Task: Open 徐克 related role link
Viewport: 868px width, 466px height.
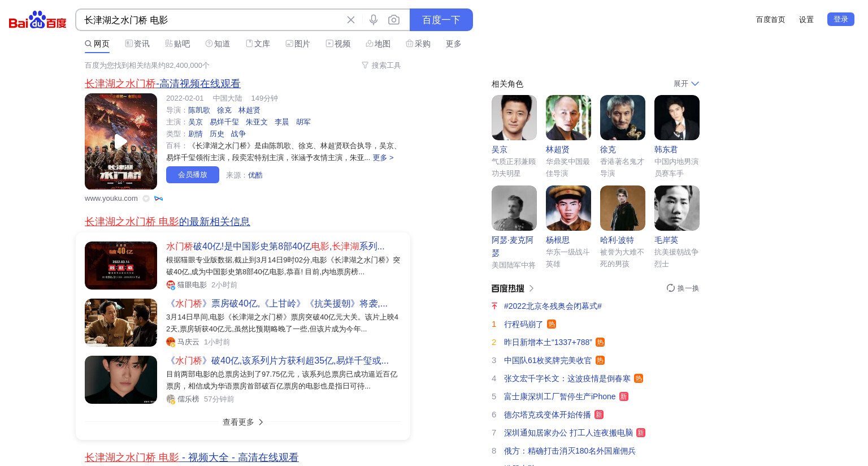Action: coord(608,150)
